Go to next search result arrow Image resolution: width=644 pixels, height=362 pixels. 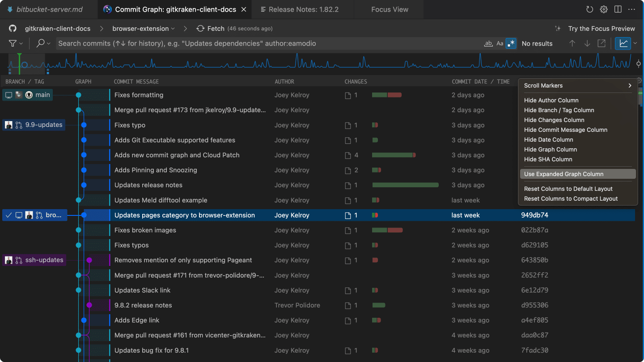(x=587, y=43)
